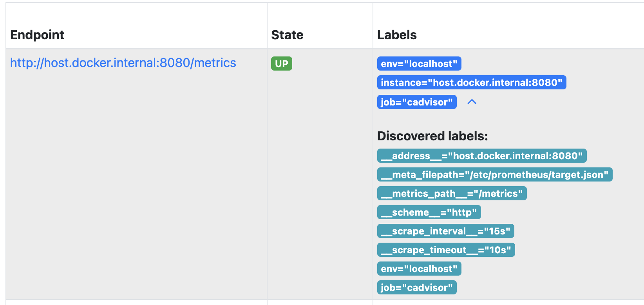Select the __scrape_interval__="15s" label
644x305 pixels.
[446, 231]
